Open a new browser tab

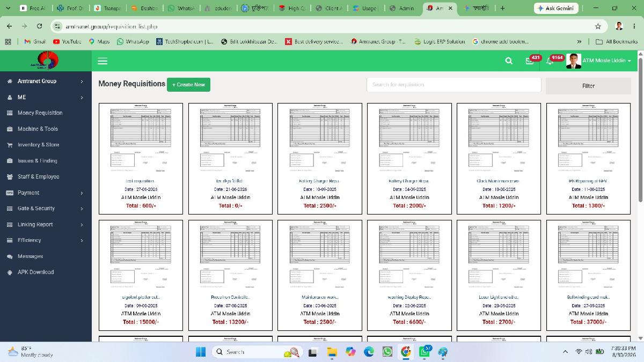coord(502,8)
